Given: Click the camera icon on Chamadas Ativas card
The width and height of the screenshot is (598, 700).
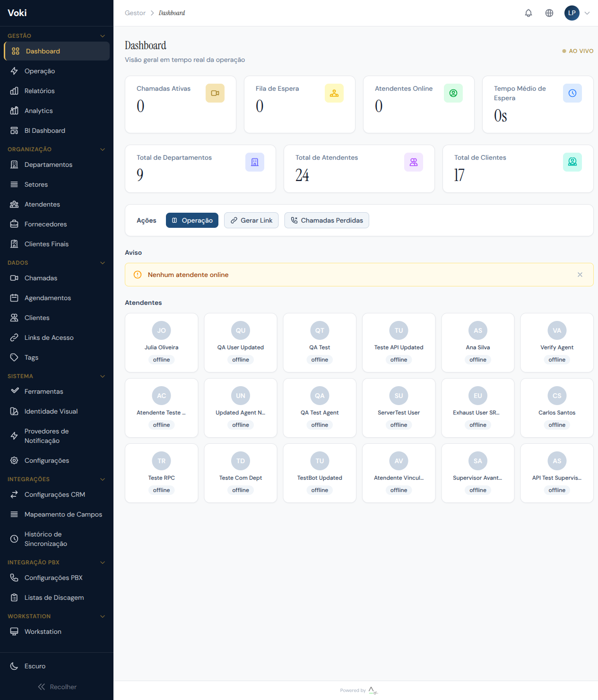Looking at the screenshot, I should pyautogui.click(x=215, y=93).
